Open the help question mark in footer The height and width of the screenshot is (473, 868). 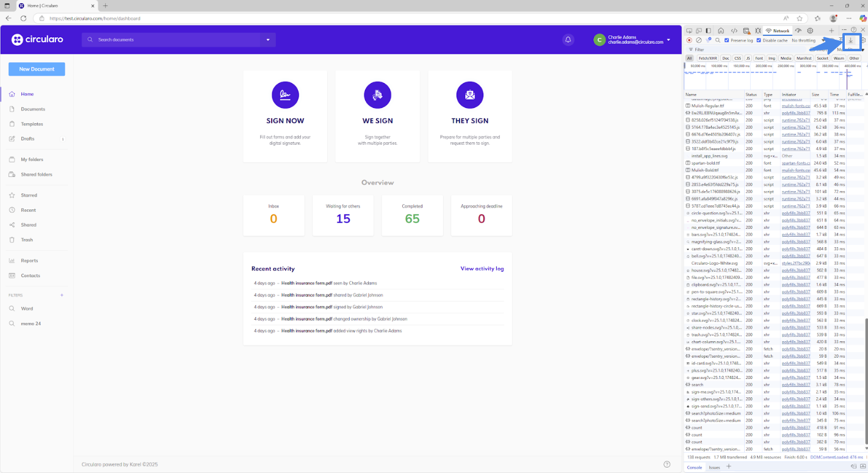click(667, 464)
